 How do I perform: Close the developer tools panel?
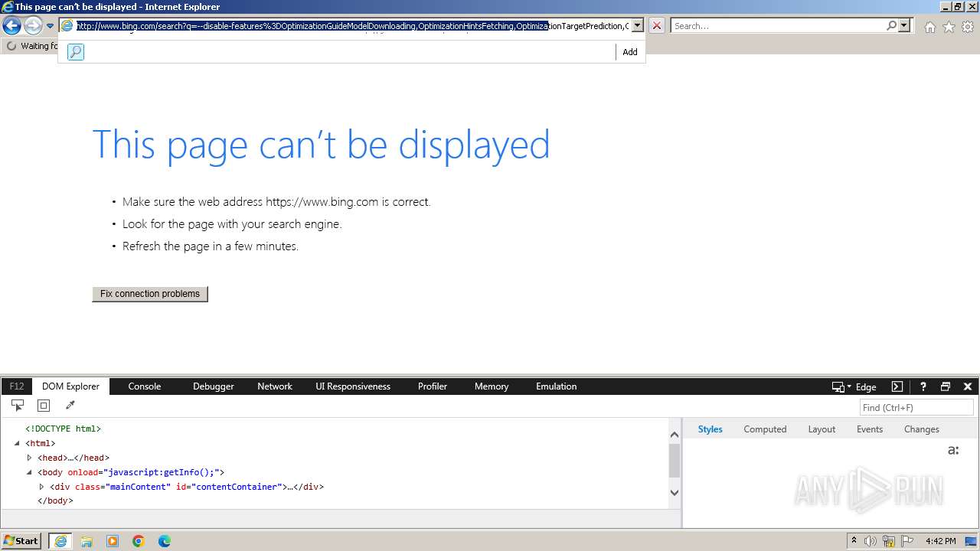tap(968, 386)
